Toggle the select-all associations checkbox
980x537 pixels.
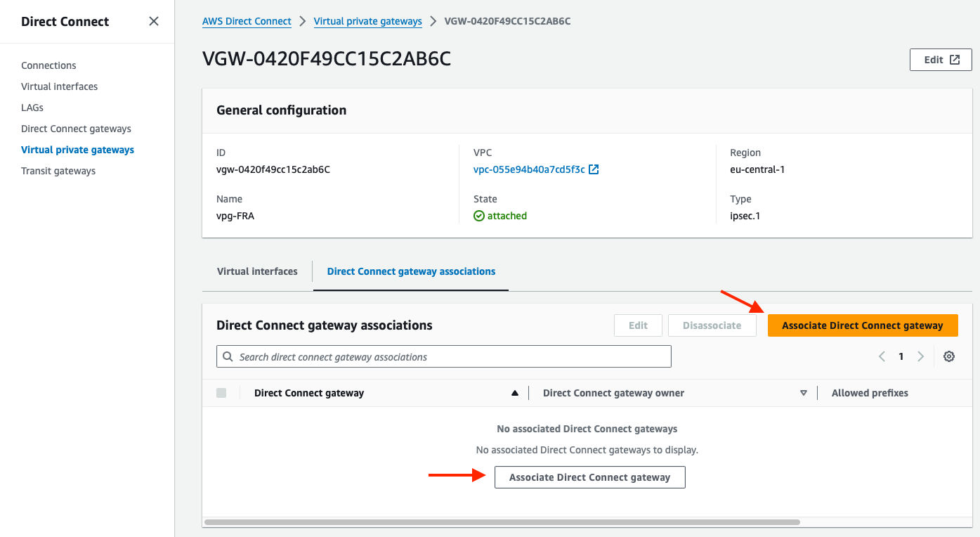click(x=221, y=393)
